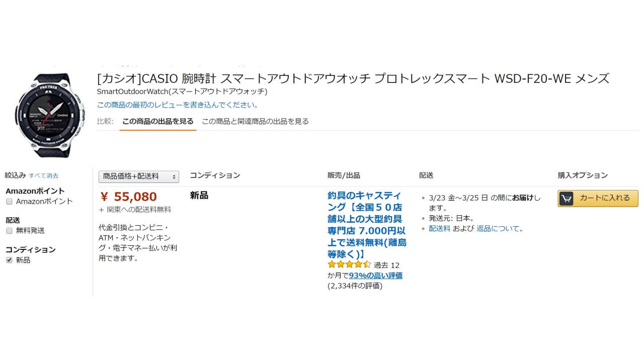Open the 配送料 shipping fee link
Image resolution: width=644 pixels, height=362 pixels.
pyautogui.click(x=439, y=228)
